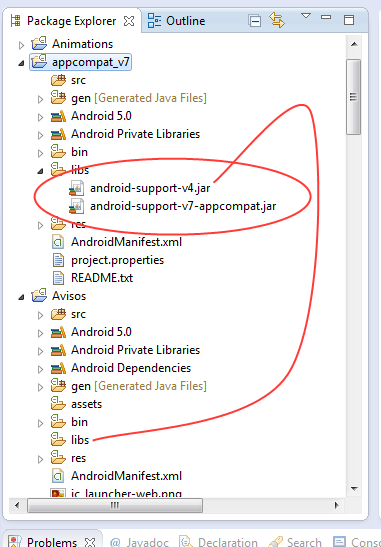The height and width of the screenshot is (547, 381).
Task: Select bin folder icon in appcompat_v7
Action: point(58,151)
